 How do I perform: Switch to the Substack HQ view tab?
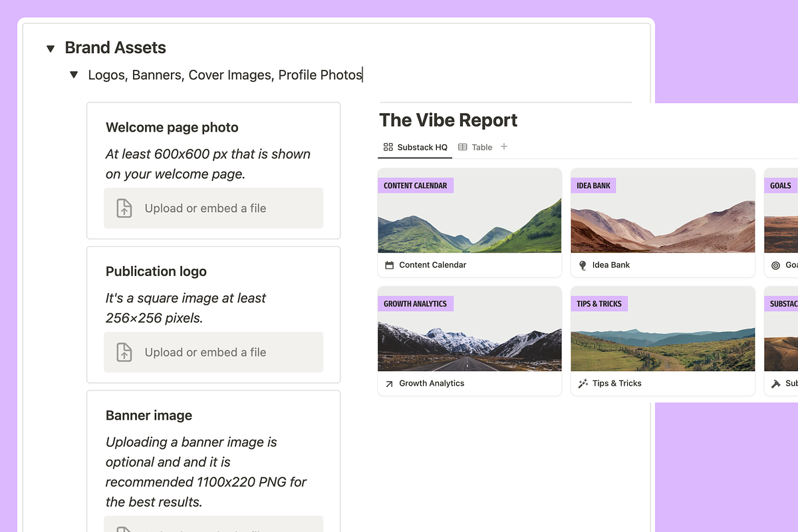coord(415,147)
